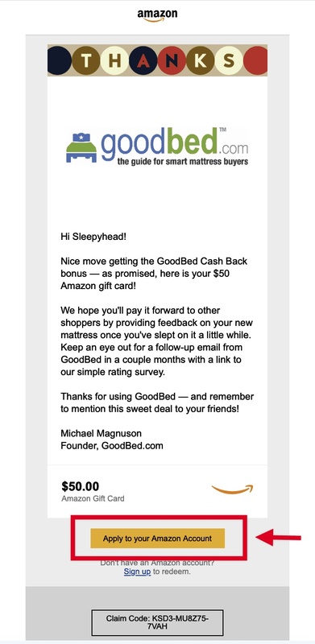Click the letter K circle in banner

201,60
